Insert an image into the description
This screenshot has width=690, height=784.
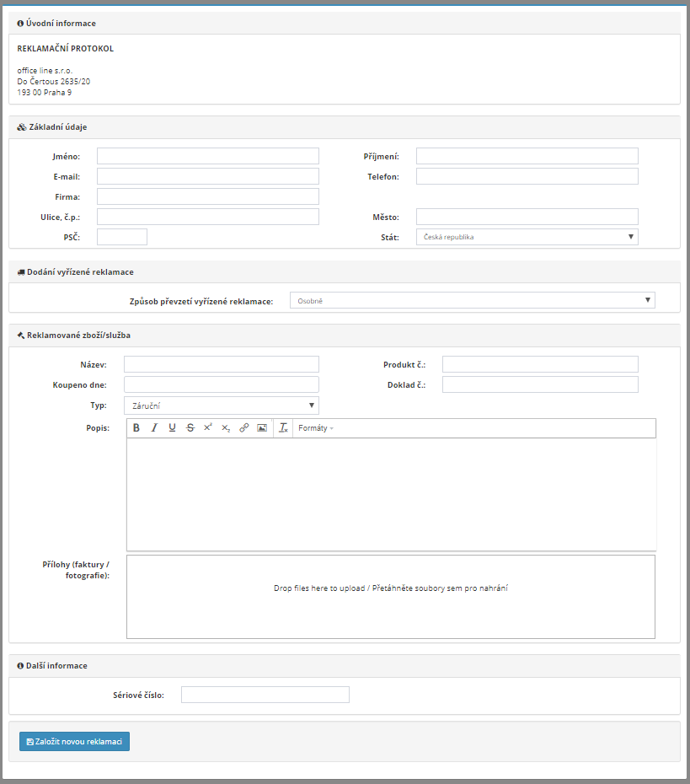click(262, 428)
